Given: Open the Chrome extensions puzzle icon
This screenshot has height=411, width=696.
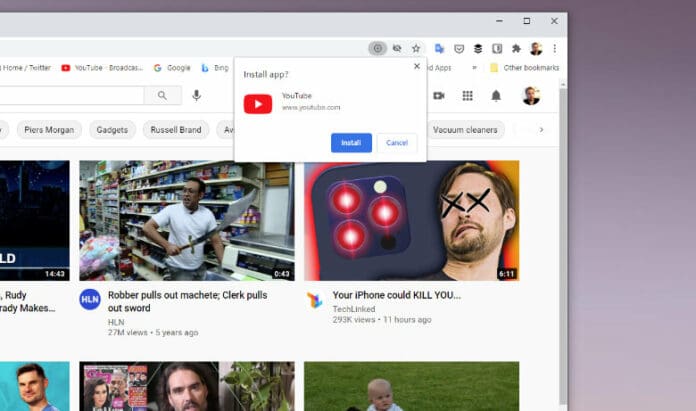Looking at the screenshot, I should tap(516, 48).
